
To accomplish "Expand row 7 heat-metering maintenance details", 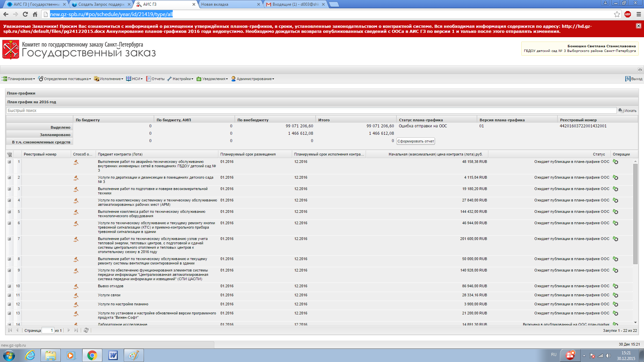I will [9, 239].
